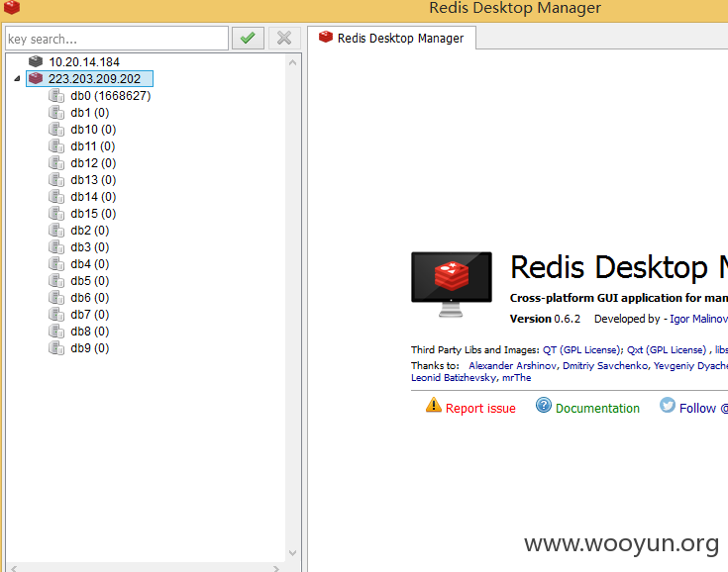Open the mrThe contributor link
The height and width of the screenshot is (572, 728).
[x=516, y=378]
